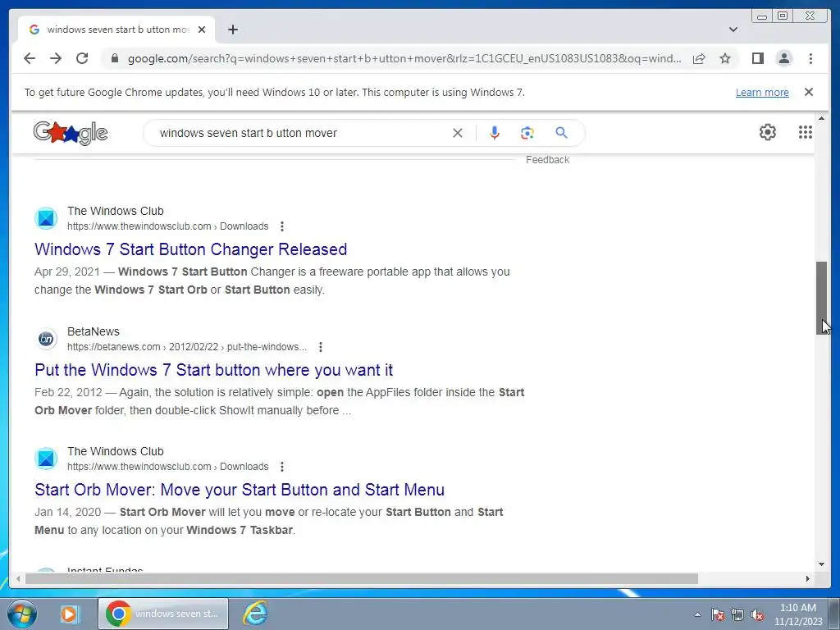Close the Google search tab
840x630 pixels.
pyautogui.click(x=202, y=30)
